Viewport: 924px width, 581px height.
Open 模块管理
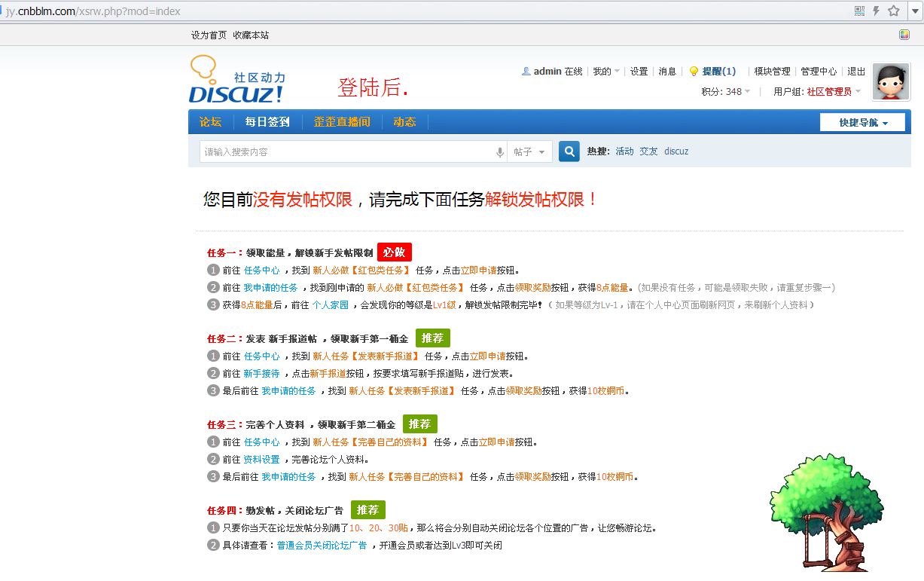(x=773, y=72)
